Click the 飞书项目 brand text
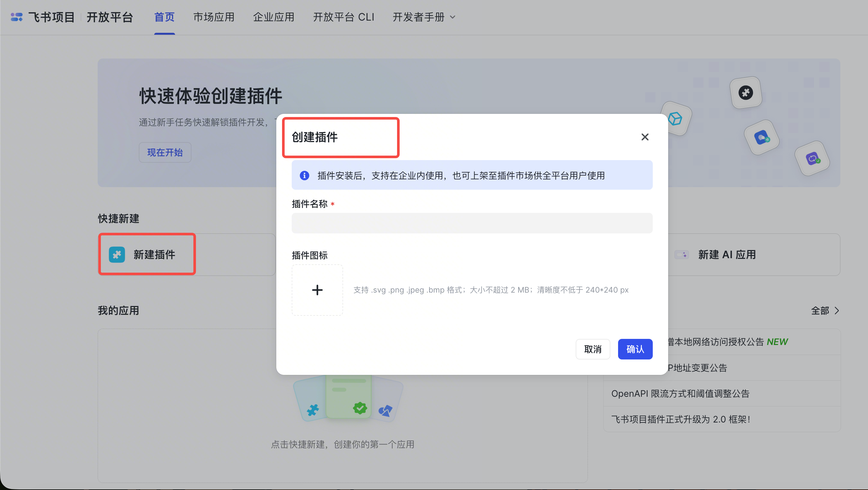Screen dimensions: 868x490 click(51, 17)
